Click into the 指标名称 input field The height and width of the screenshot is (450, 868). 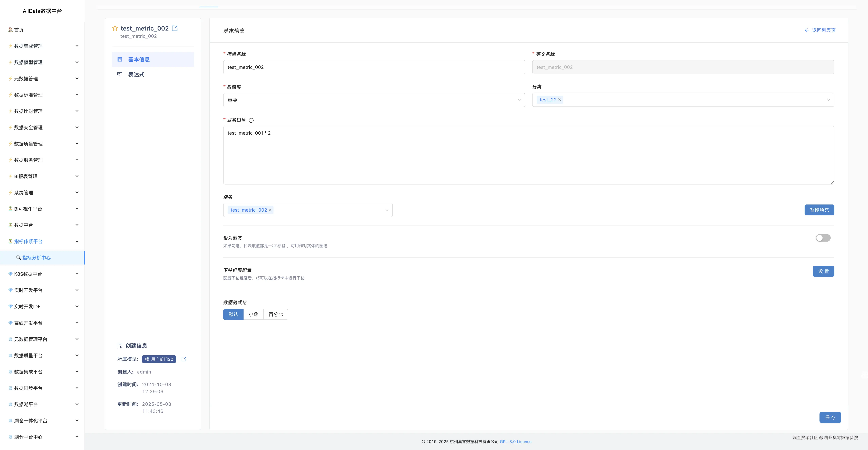click(374, 67)
